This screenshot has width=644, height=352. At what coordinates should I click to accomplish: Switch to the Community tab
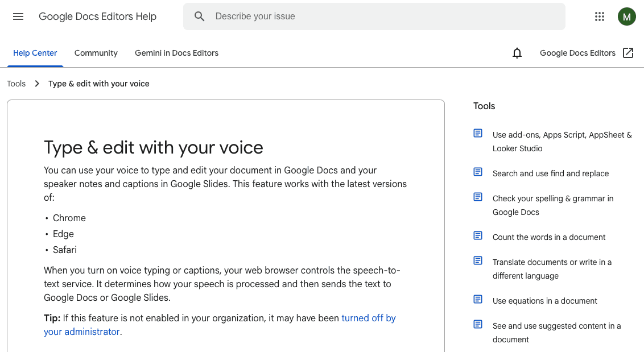96,53
